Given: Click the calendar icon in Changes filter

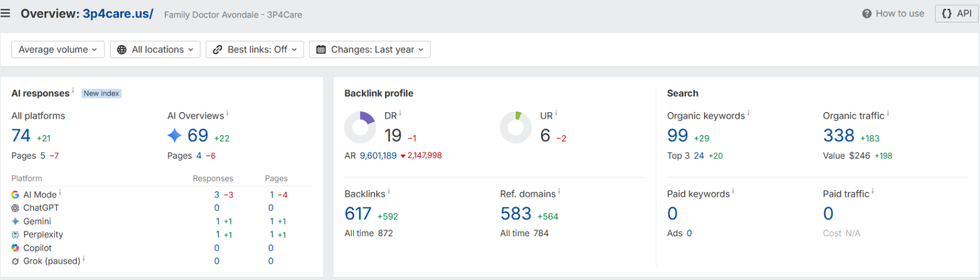Looking at the screenshot, I should 321,49.
